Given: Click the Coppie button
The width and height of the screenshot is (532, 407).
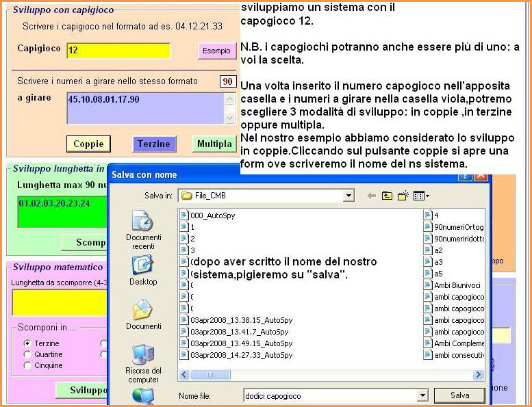Looking at the screenshot, I should pyautogui.click(x=88, y=144).
